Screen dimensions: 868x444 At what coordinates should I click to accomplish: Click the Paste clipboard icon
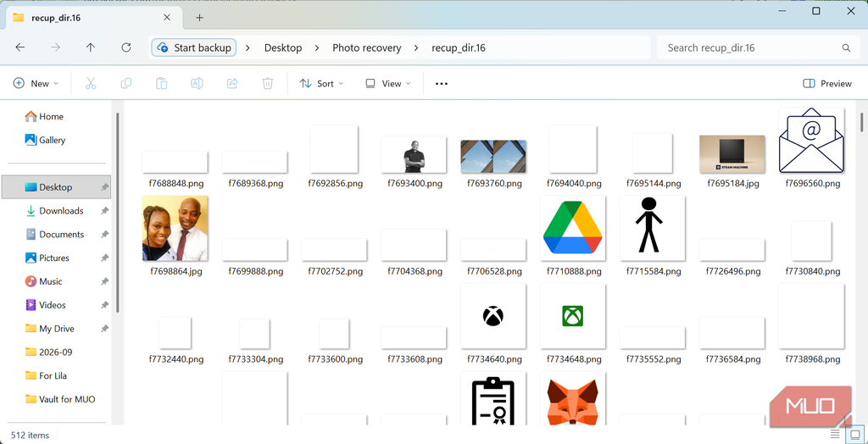[162, 84]
